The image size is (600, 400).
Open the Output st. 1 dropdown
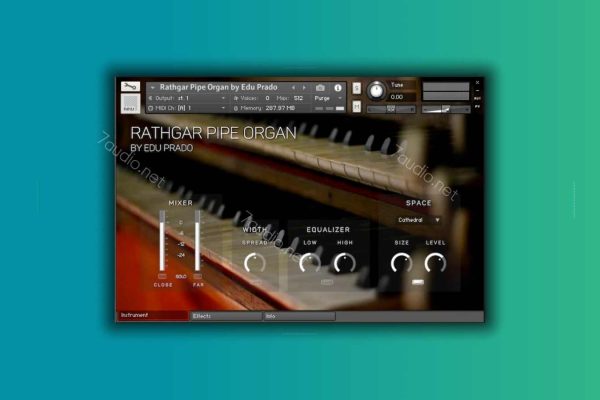(187, 98)
